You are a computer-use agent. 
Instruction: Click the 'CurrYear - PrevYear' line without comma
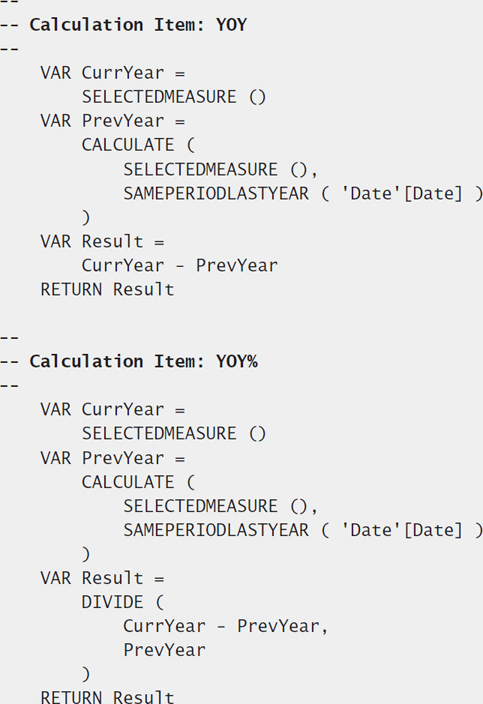pos(180,265)
